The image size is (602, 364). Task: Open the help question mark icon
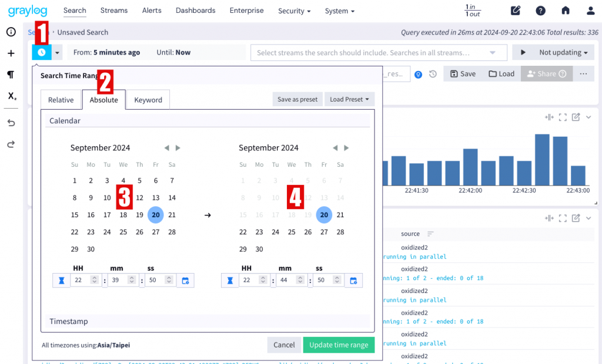coord(541,11)
